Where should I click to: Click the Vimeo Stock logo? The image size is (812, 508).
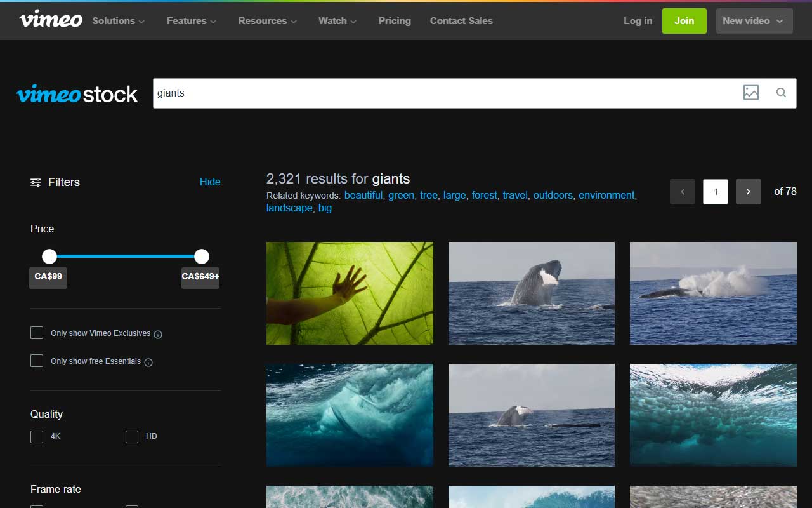pyautogui.click(x=77, y=93)
